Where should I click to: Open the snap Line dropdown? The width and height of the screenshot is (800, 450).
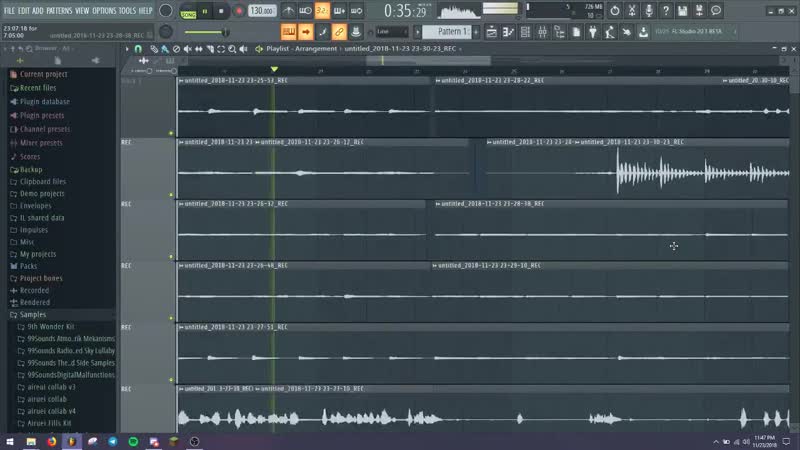[392, 32]
